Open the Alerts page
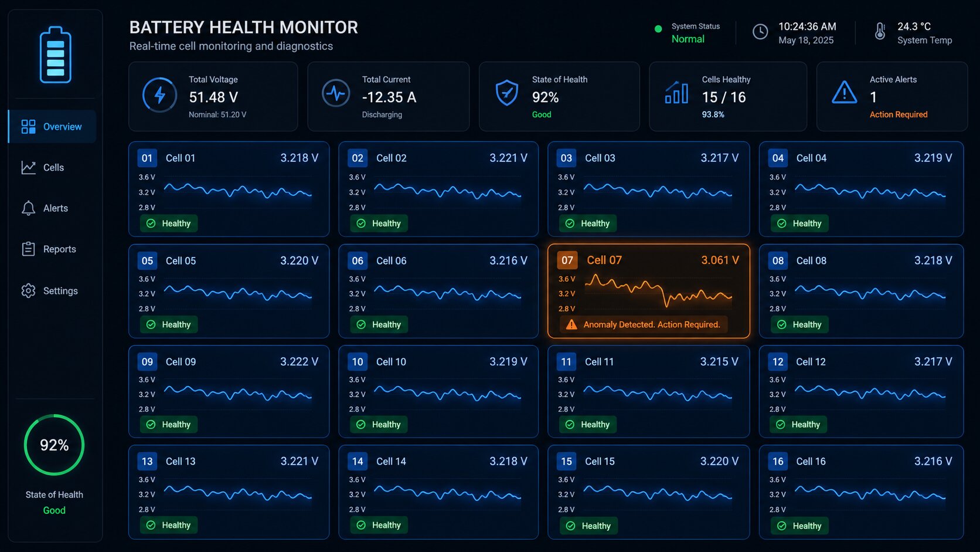 tap(52, 208)
